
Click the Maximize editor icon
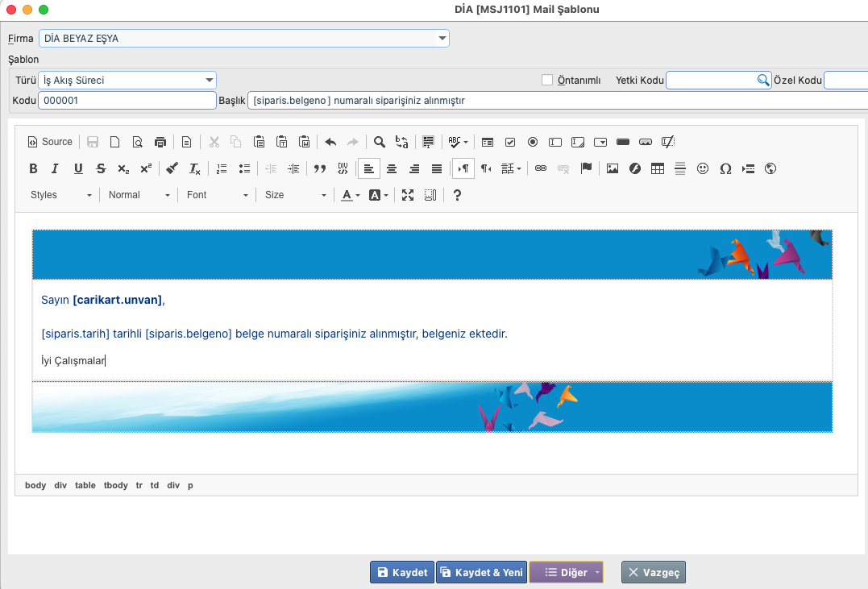(408, 195)
